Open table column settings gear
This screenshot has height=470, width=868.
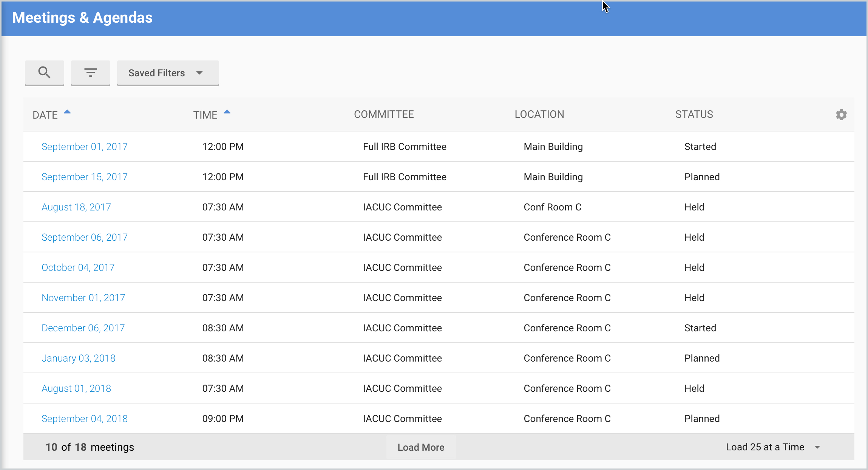click(841, 115)
